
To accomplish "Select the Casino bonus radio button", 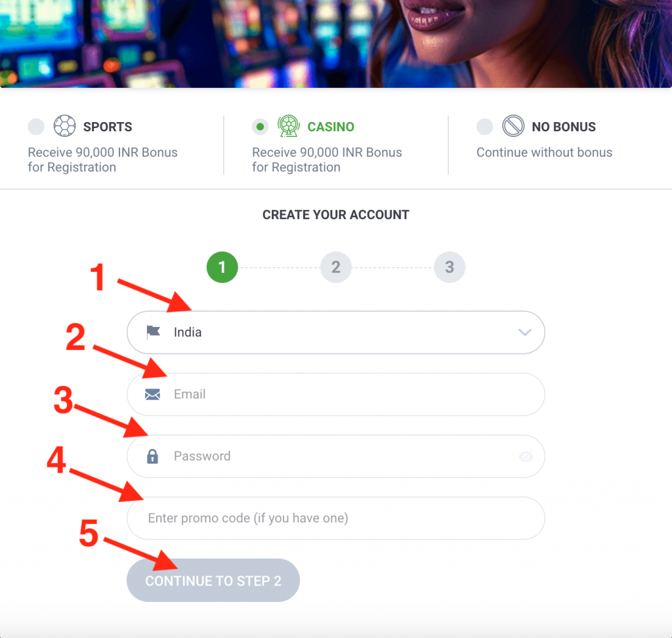I will 260,127.
